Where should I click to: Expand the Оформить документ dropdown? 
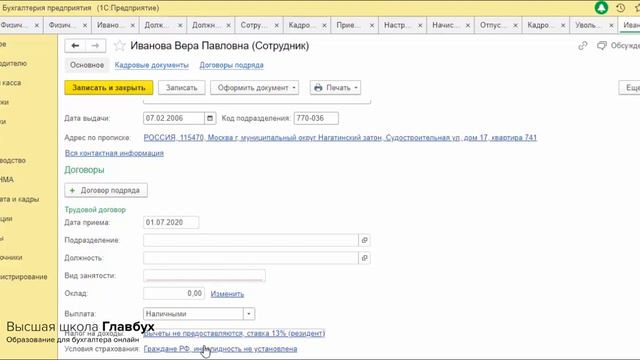[254, 88]
